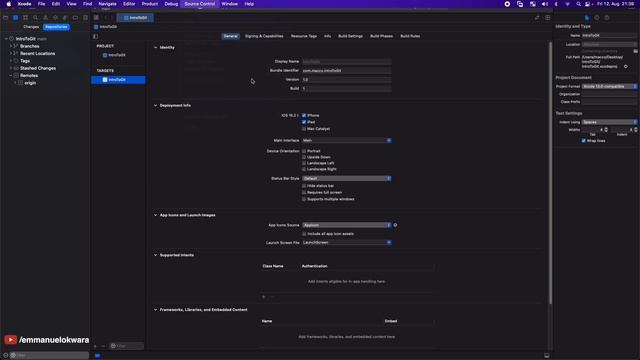The height and width of the screenshot is (360, 640).
Task: Switch to Build Phases tab
Action: point(381,36)
